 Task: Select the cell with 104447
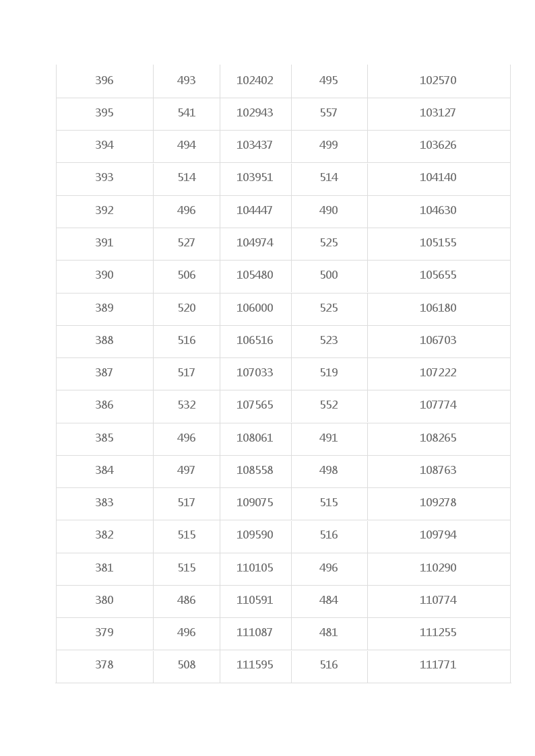pos(255,211)
